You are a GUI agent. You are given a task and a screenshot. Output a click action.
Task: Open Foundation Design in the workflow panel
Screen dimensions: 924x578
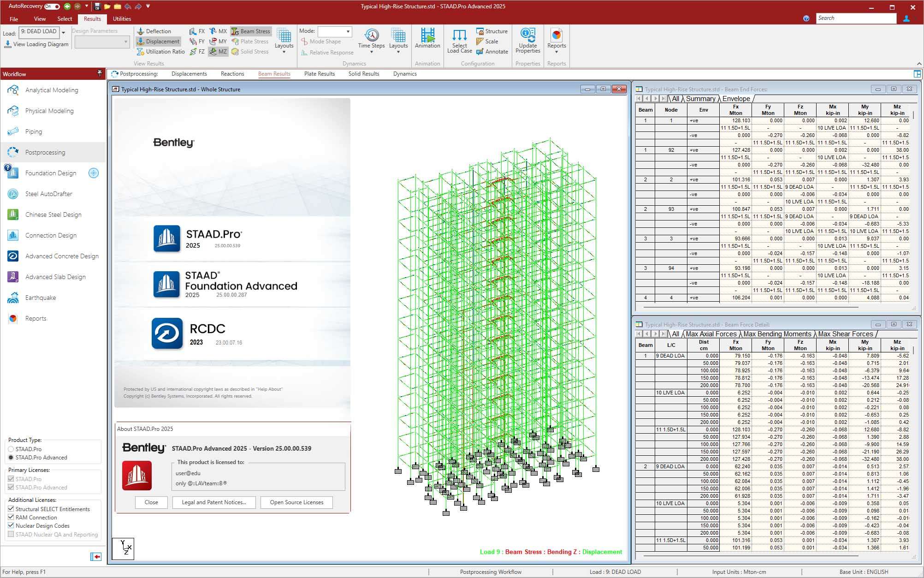pyautogui.click(x=50, y=173)
